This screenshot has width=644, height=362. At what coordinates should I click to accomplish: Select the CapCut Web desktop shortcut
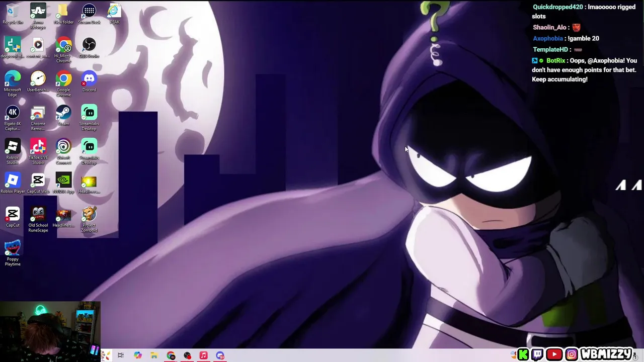[38, 183]
